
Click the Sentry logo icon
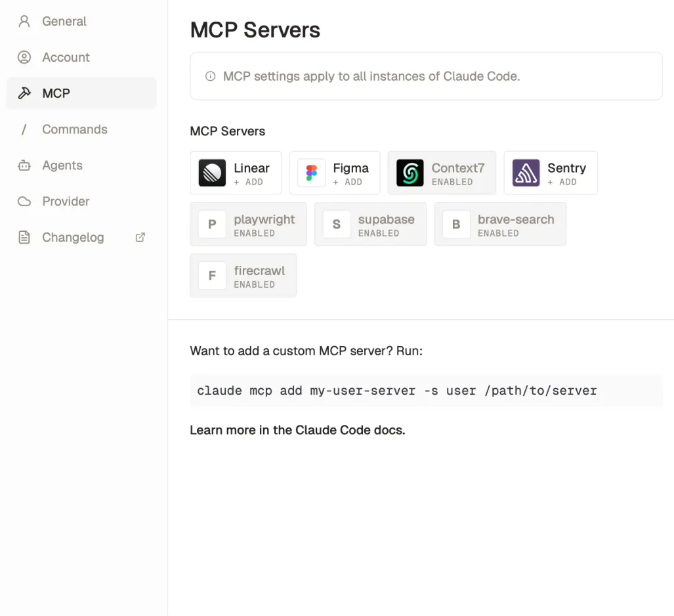(x=526, y=173)
